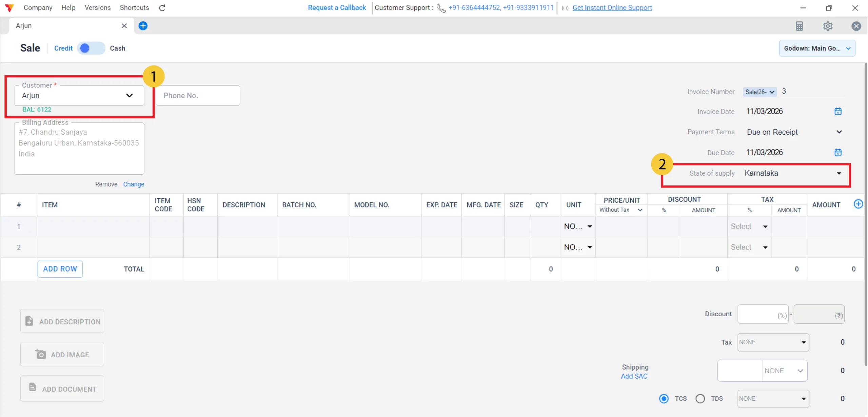Select the TCS radio button

click(x=664, y=399)
